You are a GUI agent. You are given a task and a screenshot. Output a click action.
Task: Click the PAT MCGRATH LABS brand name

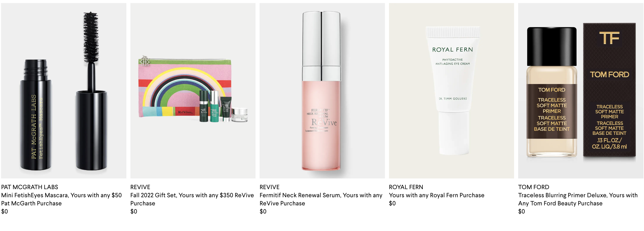click(x=30, y=187)
